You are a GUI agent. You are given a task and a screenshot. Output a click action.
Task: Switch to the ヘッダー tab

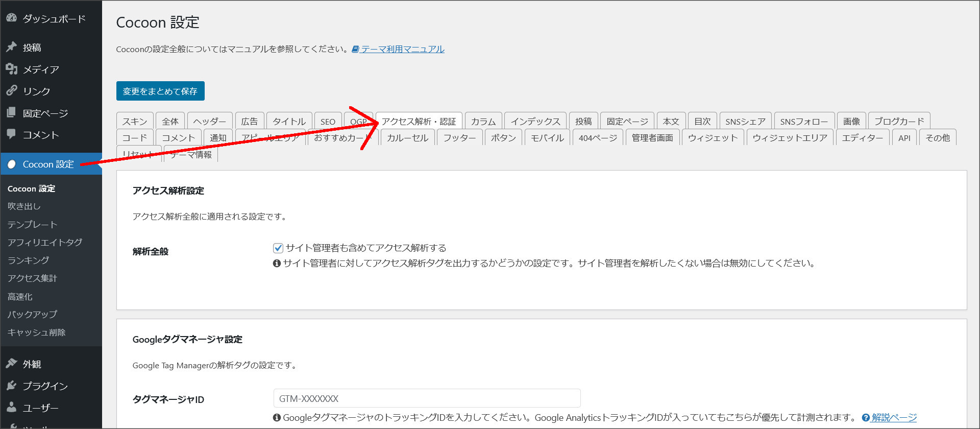click(210, 121)
